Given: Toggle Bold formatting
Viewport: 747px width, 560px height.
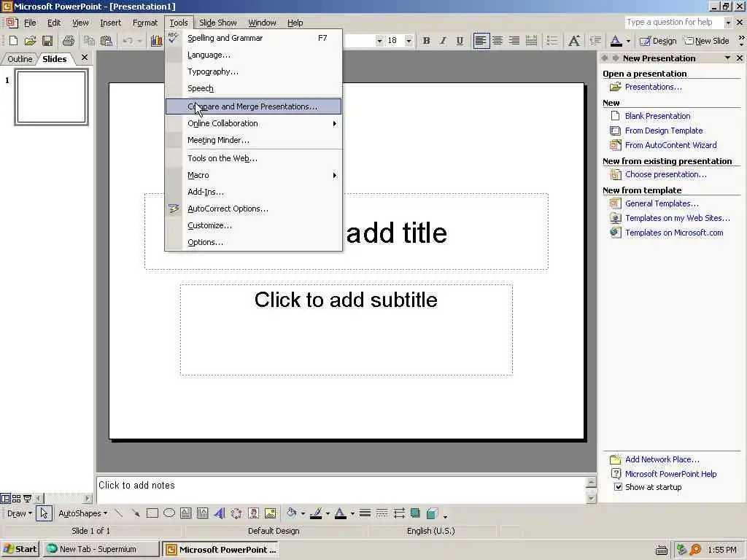Looking at the screenshot, I should (426, 41).
